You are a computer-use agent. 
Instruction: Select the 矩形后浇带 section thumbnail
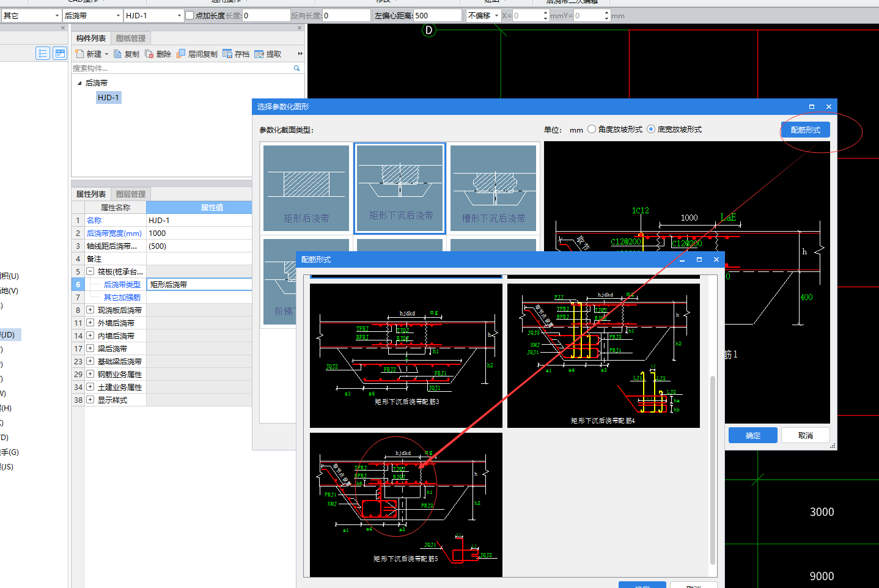pyautogui.click(x=306, y=188)
